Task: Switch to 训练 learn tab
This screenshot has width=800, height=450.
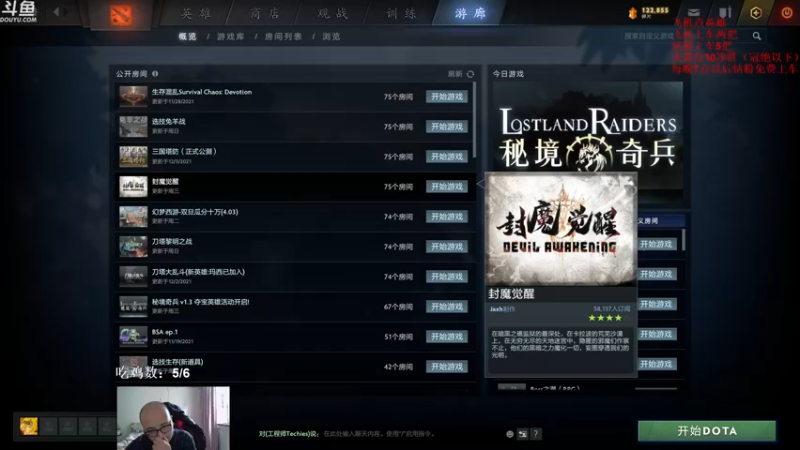Action: (x=401, y=13)
